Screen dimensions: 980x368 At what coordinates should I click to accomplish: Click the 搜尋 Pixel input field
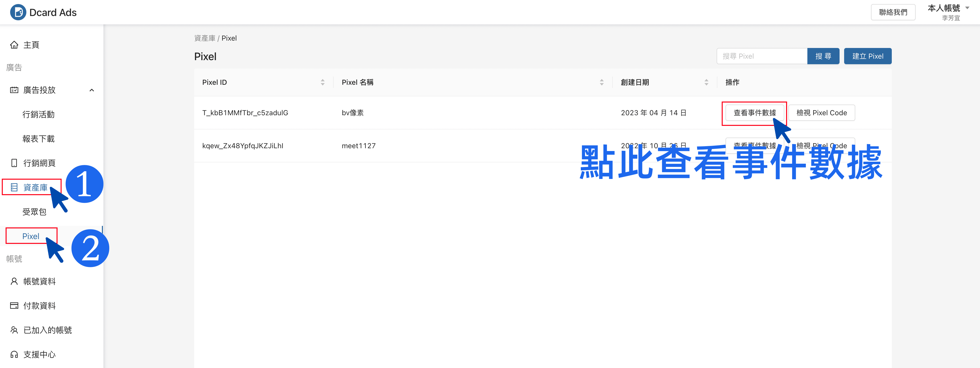tap(761, 56)
